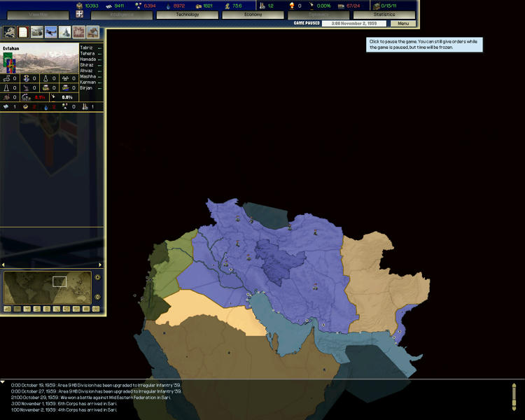Click the rare materials icon in top bar
Screen dimensions: 525x420
pos(138,6)
